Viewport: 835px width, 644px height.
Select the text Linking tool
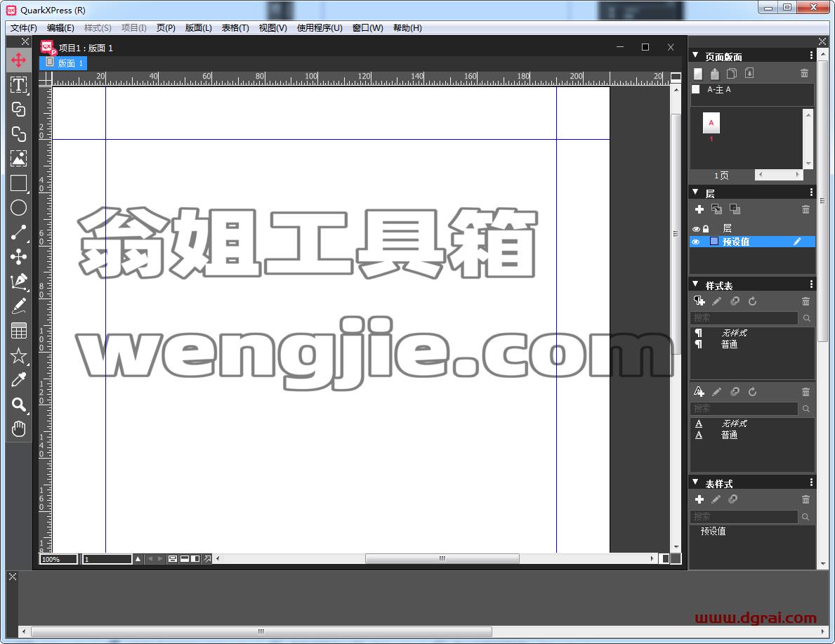tap(19, 109)
